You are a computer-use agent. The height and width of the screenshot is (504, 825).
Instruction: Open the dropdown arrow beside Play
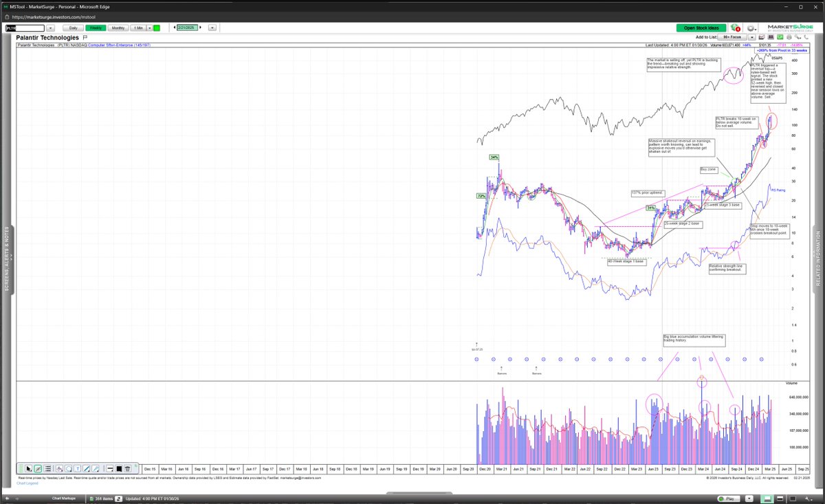pyautogui.click(x=749, y=498)
